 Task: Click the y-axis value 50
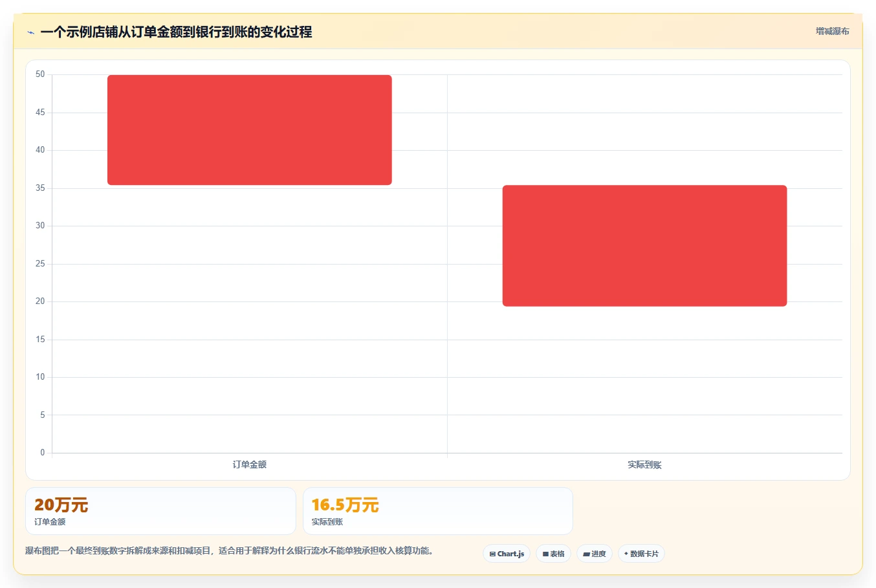coord(40,74)
